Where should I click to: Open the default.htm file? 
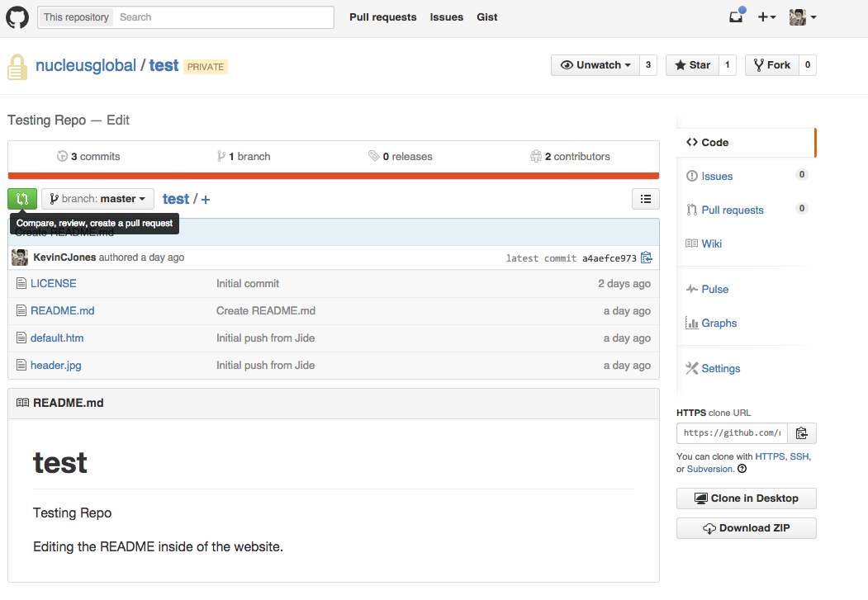pos(57,338)
